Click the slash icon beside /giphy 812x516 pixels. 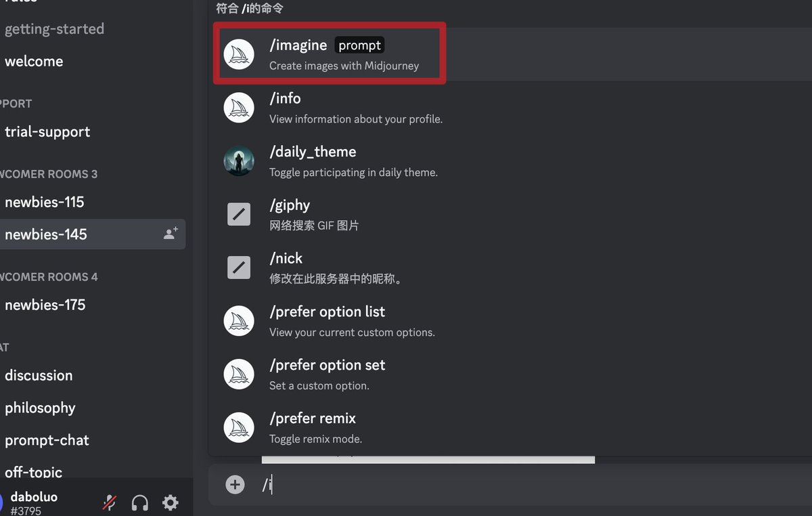point(239,215)
